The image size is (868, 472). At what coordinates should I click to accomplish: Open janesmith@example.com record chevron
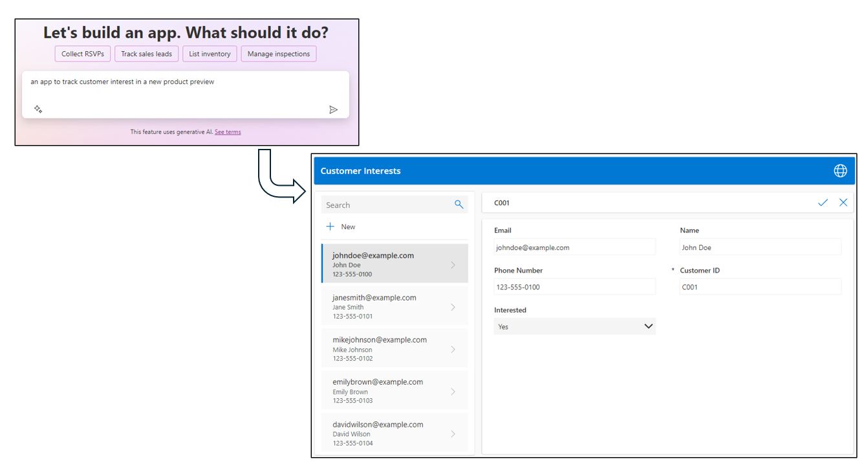453,307
